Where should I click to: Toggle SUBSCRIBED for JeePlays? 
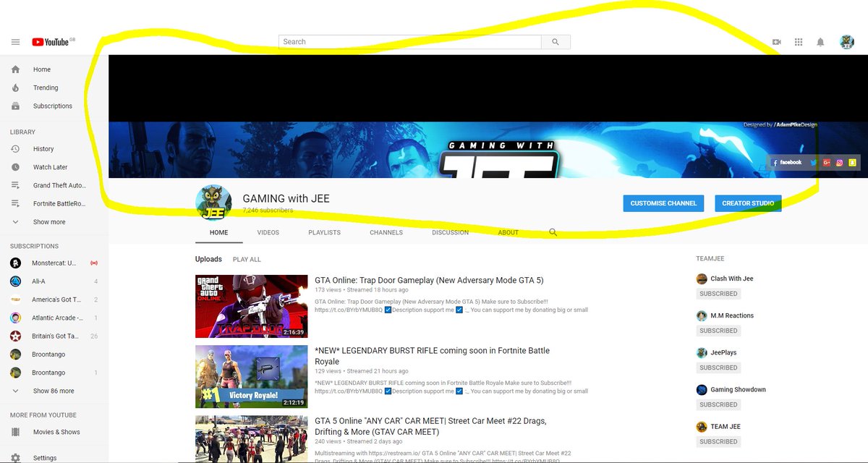click(x=718, y=368)
